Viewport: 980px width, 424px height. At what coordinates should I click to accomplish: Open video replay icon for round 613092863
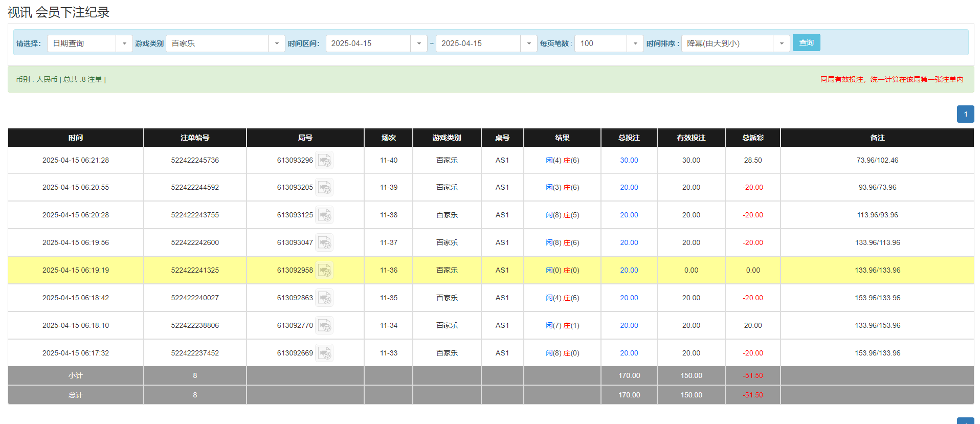coord(324,298)
